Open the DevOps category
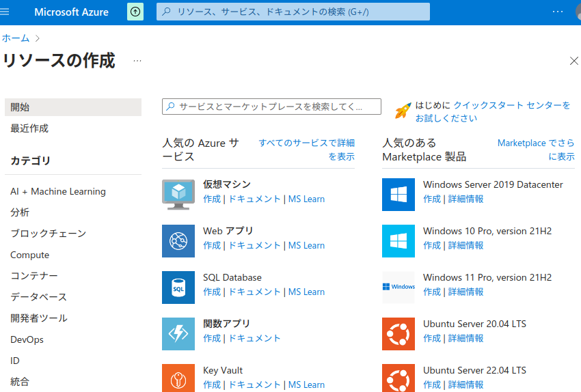Screen dimensions: 581x392 coord(27,339)
